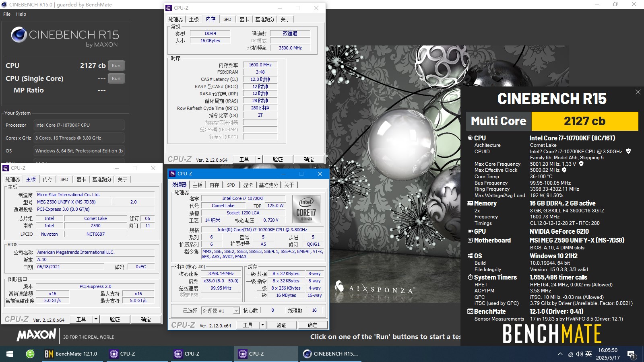
Task: Click the CPU-Z icon in memory window title
Action: (169, 8)
